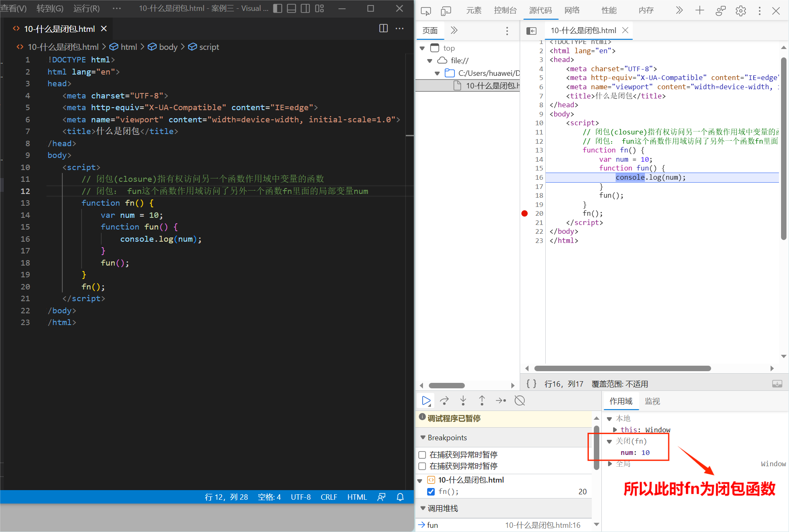
Task: Click the 行 12, 列 28 status item
Action: click(226, 497)
